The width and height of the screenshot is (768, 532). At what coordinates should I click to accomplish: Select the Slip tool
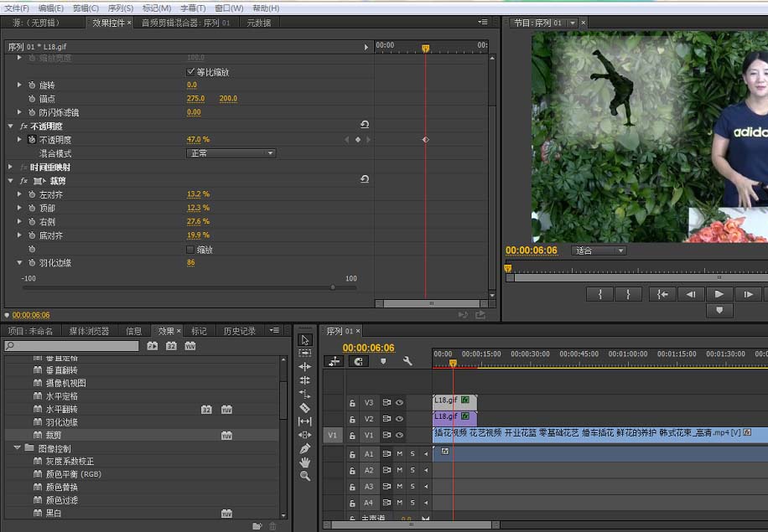tap(304, 421)
